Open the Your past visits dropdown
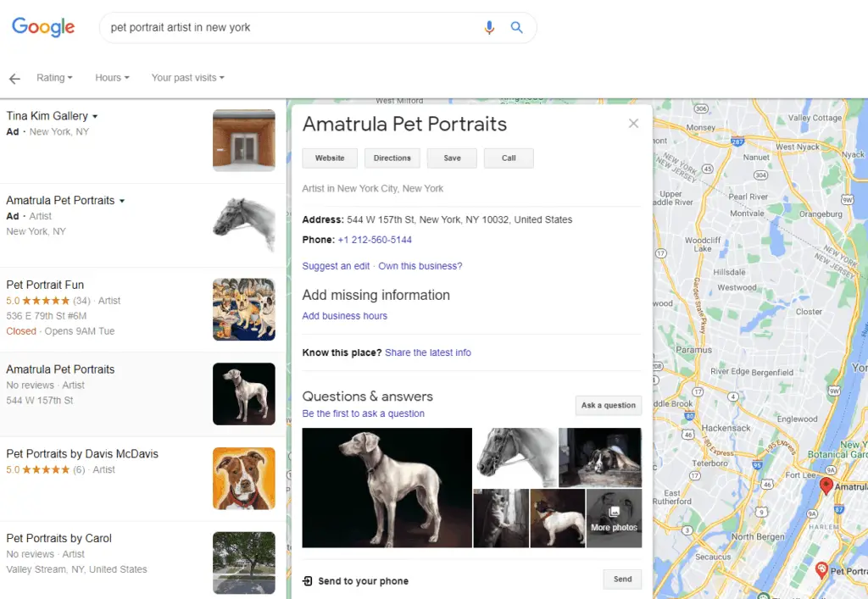 (188, 78)
